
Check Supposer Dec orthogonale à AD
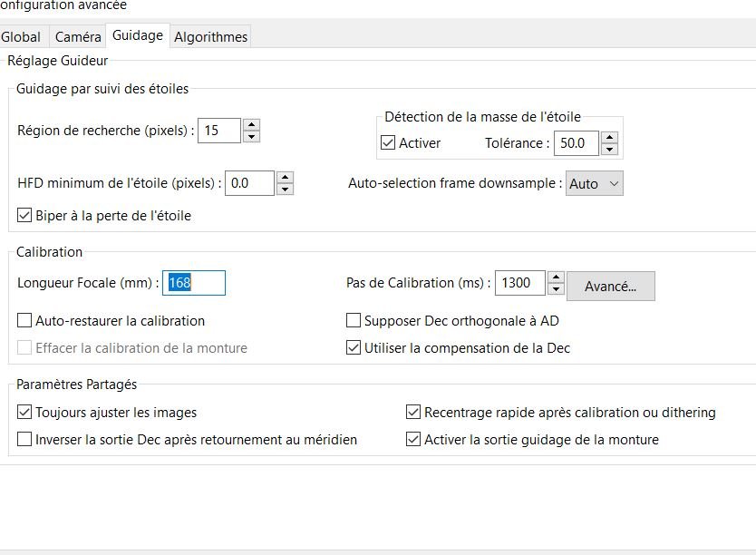pyautogui.click(x=354, y=321)
